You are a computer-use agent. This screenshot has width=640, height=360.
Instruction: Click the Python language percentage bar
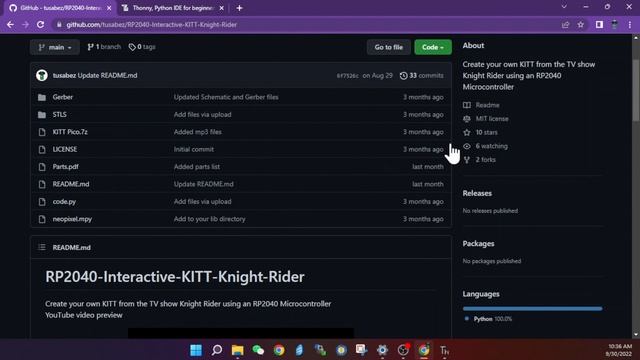[x=532, y=309]
